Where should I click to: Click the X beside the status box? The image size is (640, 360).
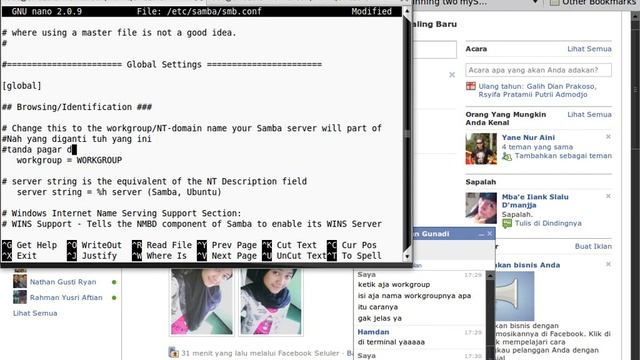452,75
